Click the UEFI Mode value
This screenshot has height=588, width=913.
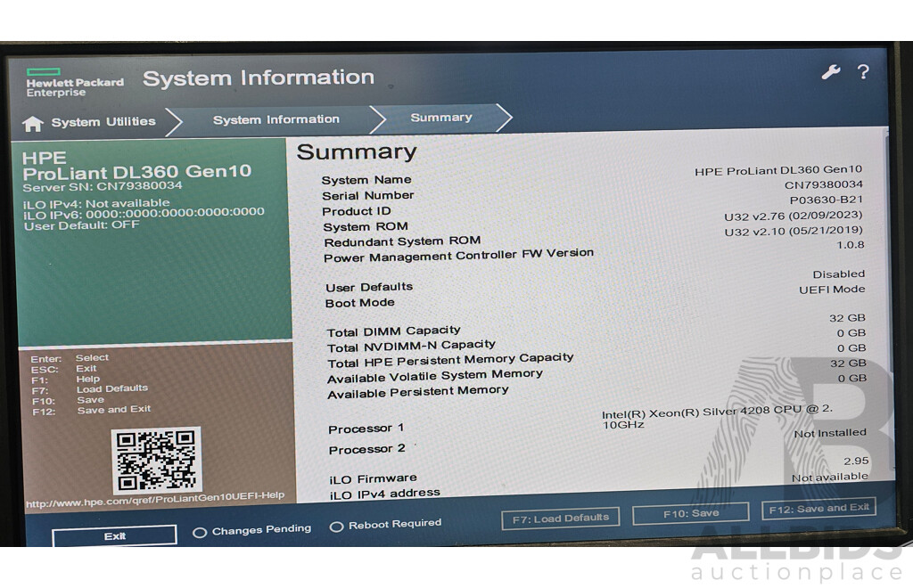pyautogui.click(x=832, y=290)
